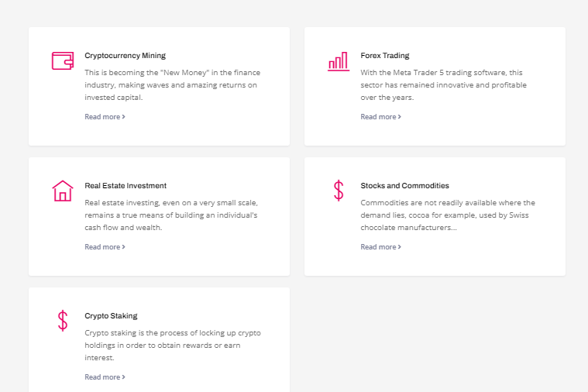Click the Real Estate Investment title
Screen dimensions: 588x392
(x=126, y=186)
